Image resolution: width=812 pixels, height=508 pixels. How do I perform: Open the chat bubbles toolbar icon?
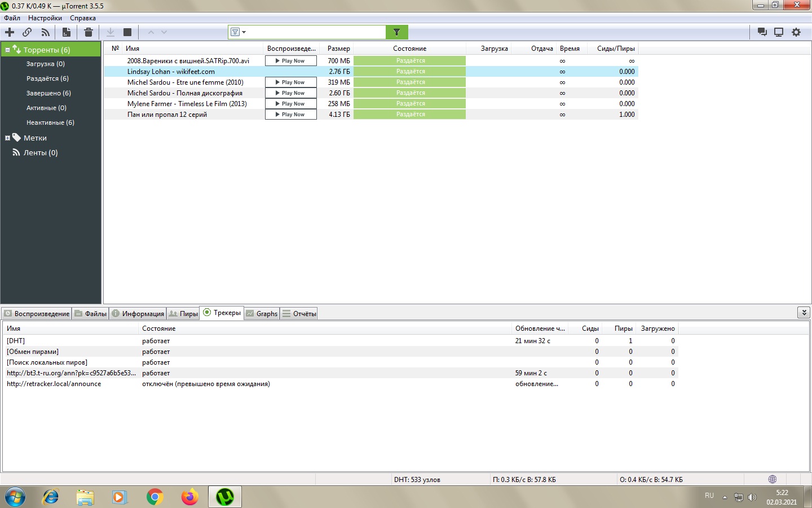(x=762, y=32)
